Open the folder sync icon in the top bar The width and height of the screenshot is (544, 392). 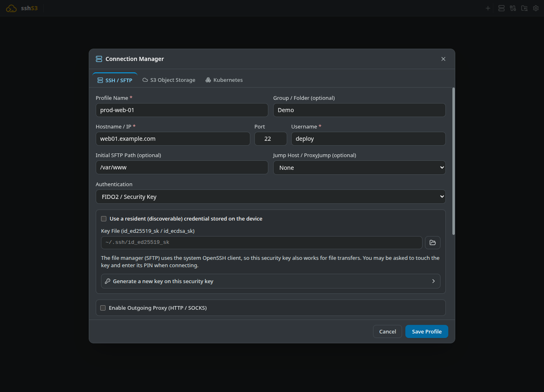click(524, 8)
